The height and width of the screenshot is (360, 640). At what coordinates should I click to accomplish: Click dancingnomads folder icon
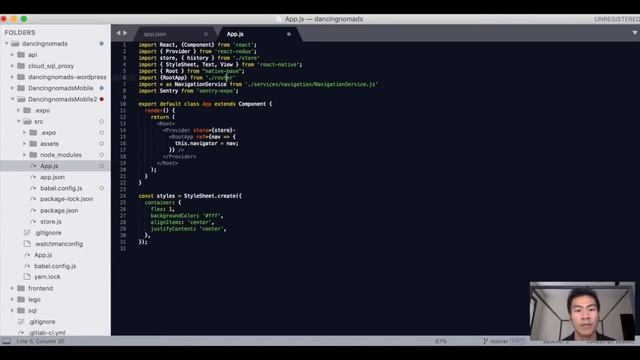pyautogui.click(x=15, y=44)
